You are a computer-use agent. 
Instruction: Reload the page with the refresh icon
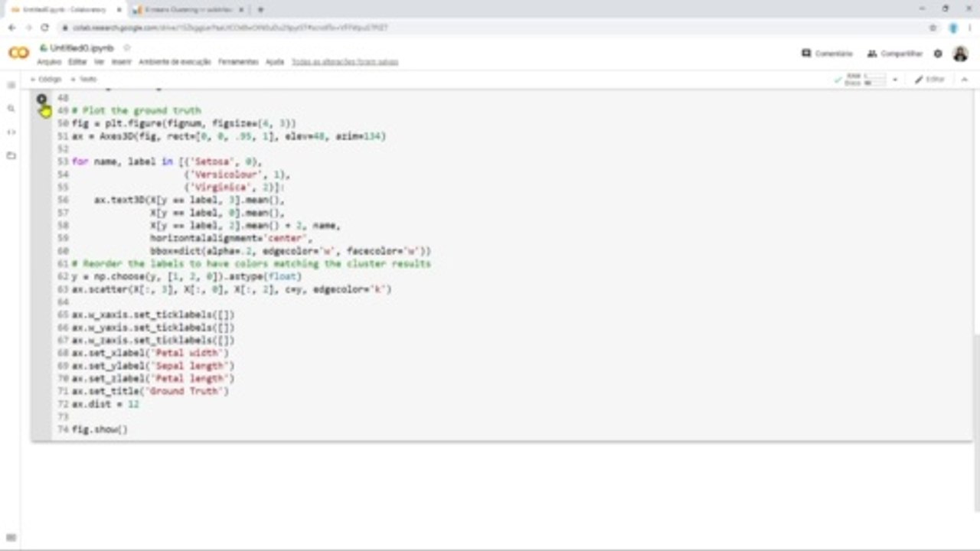click(44, 28)
